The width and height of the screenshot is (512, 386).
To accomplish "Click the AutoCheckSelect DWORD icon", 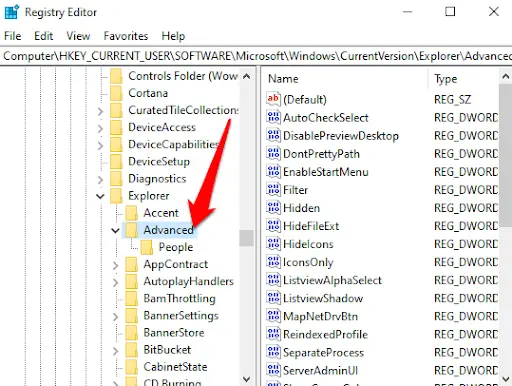I will [x=273, y=117].
